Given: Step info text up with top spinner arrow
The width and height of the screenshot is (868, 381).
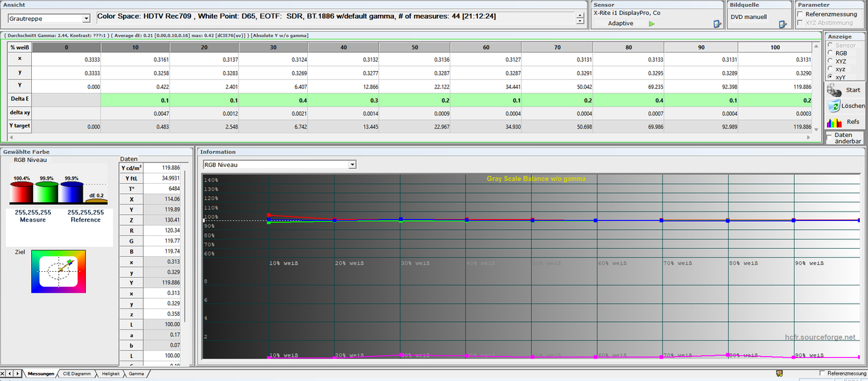Looking at the screenshot, I should pos(580,15).
